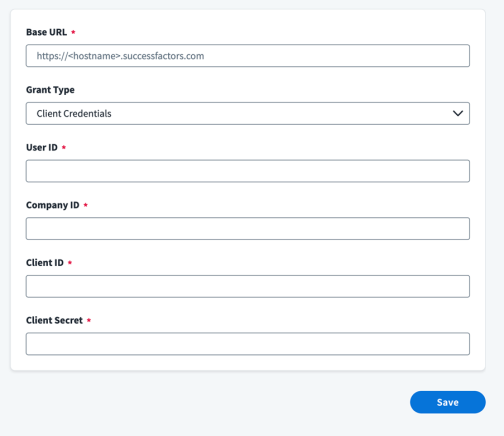Click the red asterisk beside Company ID
Image resolution: width=504 pixels, height=436 pixels.
[86, 205]
